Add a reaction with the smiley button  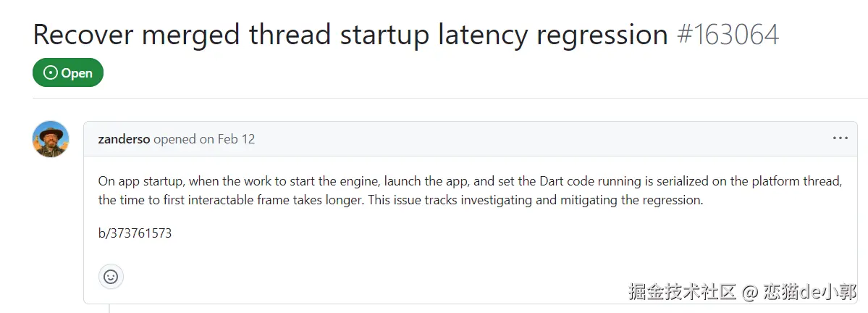[111, 276]
